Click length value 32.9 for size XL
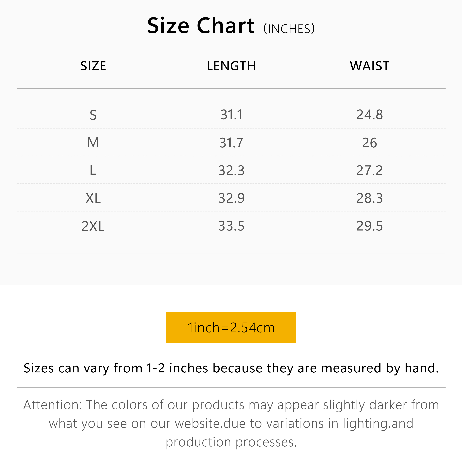The height and width of the screenshot is (476, 462). tap(231, 198)
